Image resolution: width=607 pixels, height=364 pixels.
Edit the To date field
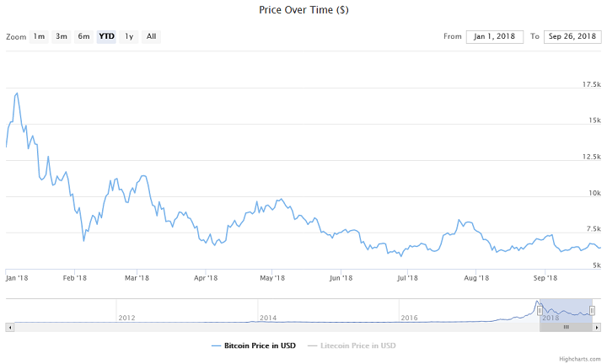(572, 37)
